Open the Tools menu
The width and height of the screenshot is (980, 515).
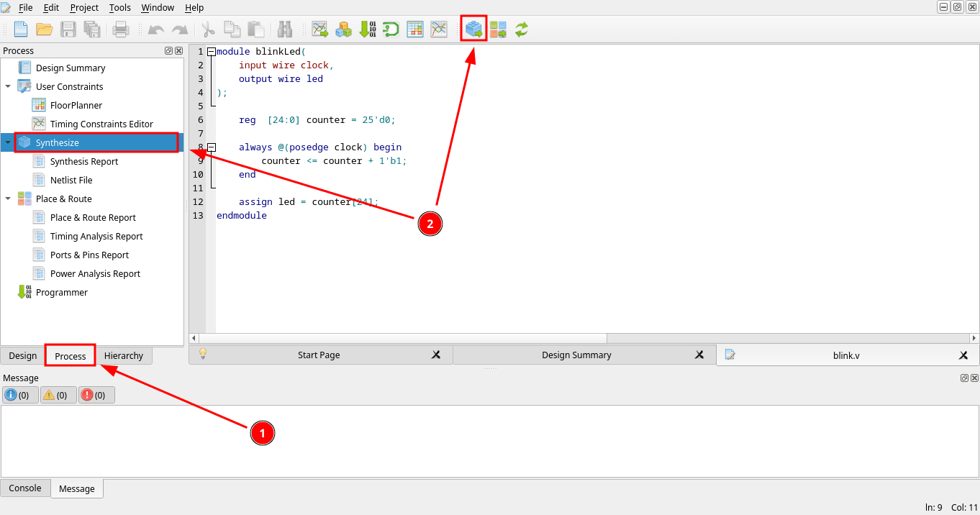120,7
